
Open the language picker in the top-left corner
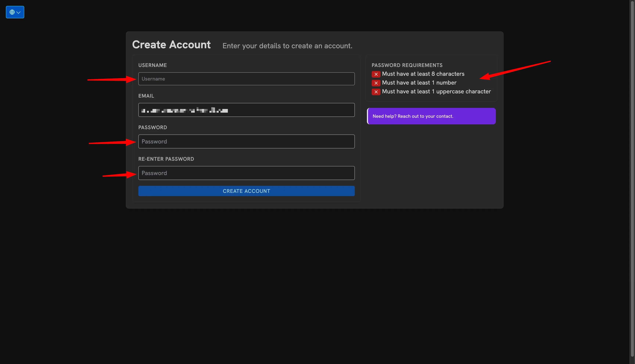15,12
